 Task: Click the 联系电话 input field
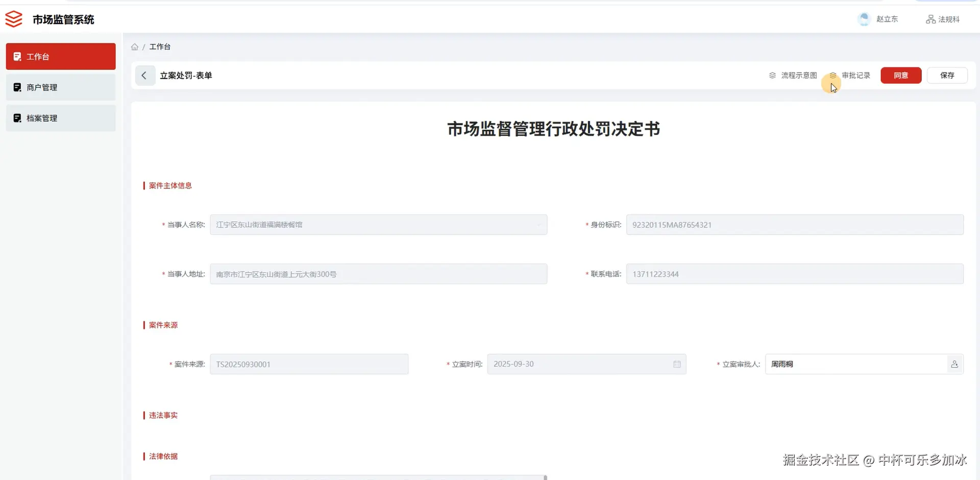[x=795, y=274]
